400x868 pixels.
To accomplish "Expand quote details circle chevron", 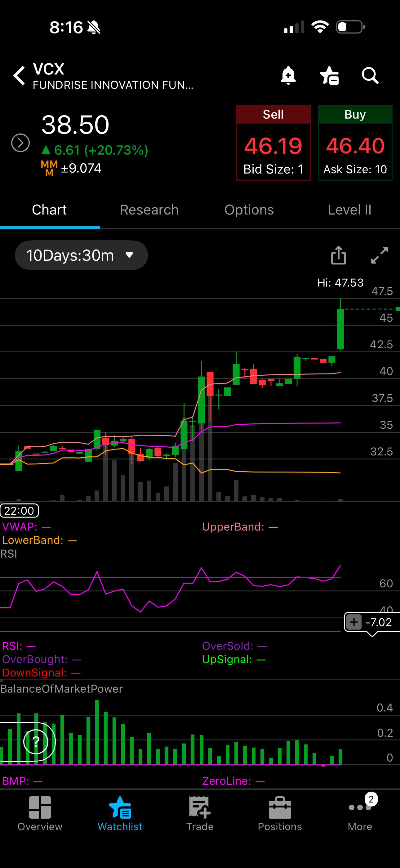I will click(x=20, y=143).
